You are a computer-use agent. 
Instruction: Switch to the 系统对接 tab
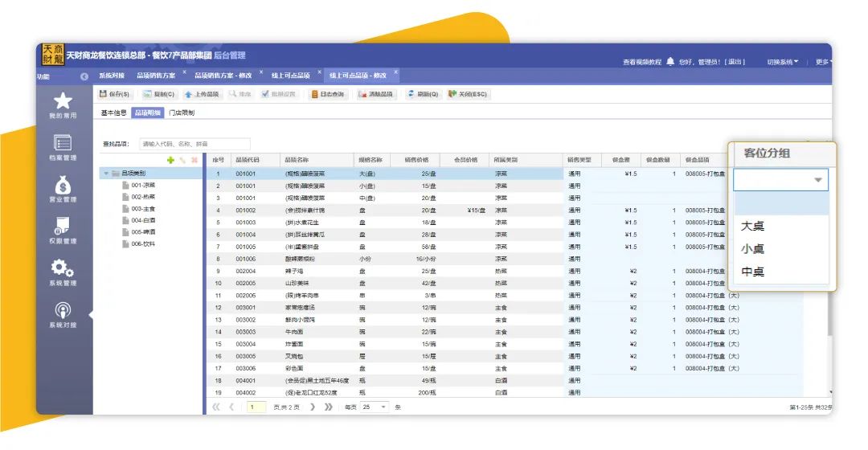111,76
